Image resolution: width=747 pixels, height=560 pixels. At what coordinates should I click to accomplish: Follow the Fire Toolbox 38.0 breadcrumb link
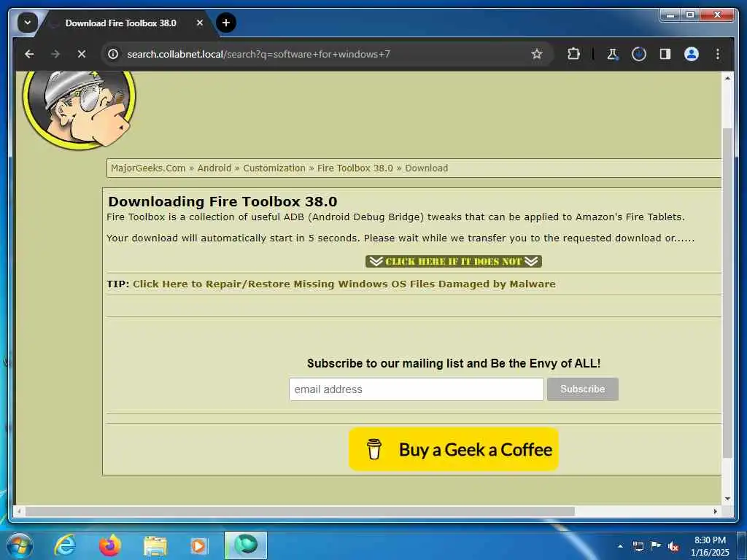click(x=355, y=168)
